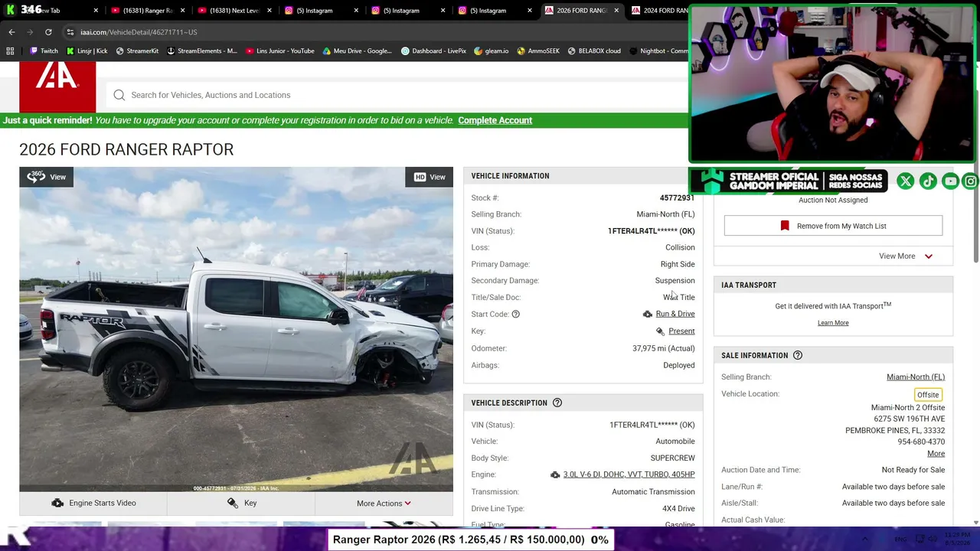Screen dimensions: 980x551
Task: Open the Dashboard LivePix bookmark
Action: pos(433,51)
